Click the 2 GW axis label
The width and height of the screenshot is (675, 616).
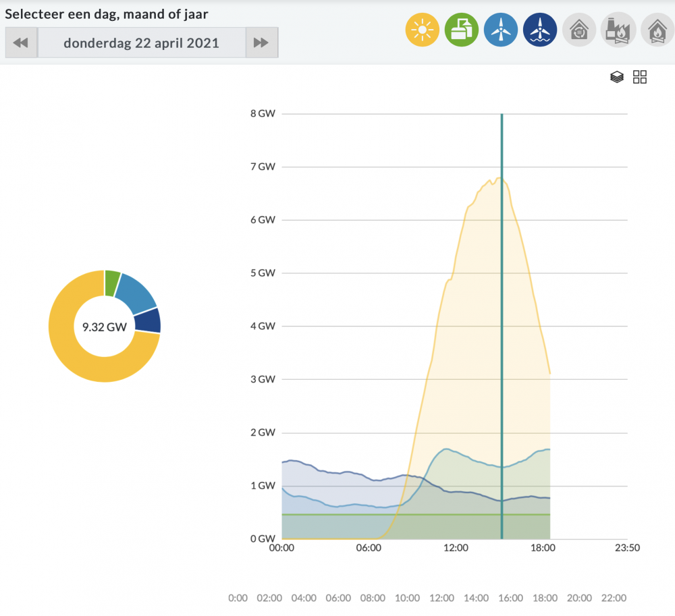(x=263, y=432)
